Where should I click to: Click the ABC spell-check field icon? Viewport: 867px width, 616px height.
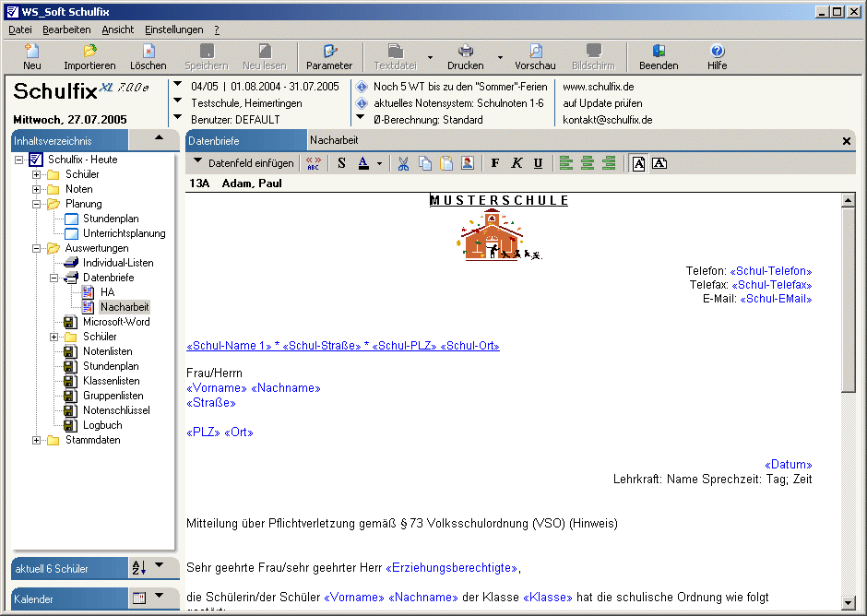pyautogui.click(x=314, y=163)
